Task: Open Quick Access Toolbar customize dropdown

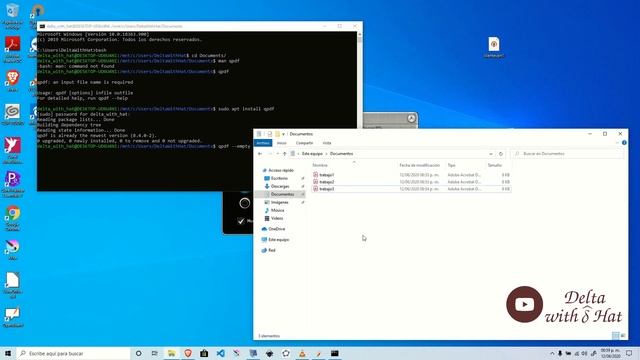Action: 284,134
